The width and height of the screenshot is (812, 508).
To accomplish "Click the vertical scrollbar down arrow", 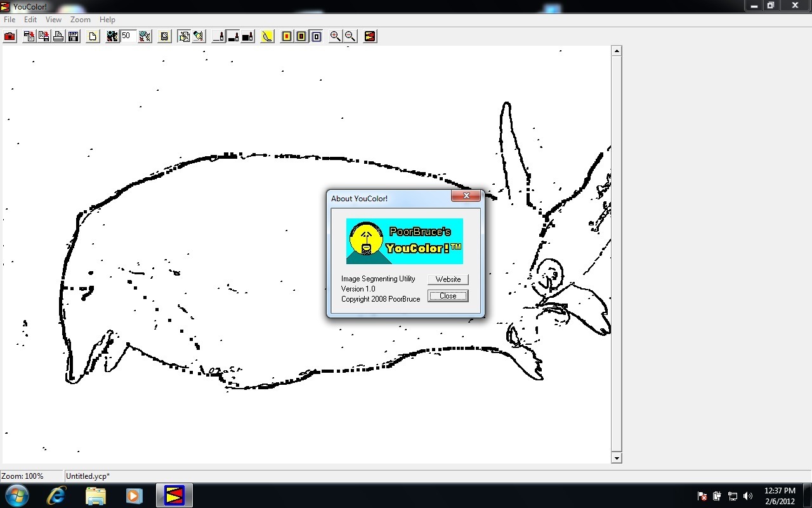I will tap(617, 458).
